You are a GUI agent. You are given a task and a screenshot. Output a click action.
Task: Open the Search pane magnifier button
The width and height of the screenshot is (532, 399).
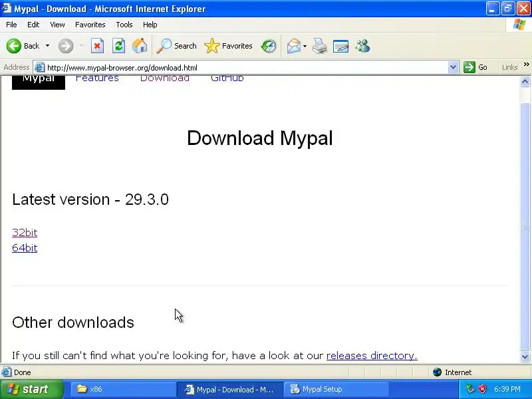click(176, 46)
